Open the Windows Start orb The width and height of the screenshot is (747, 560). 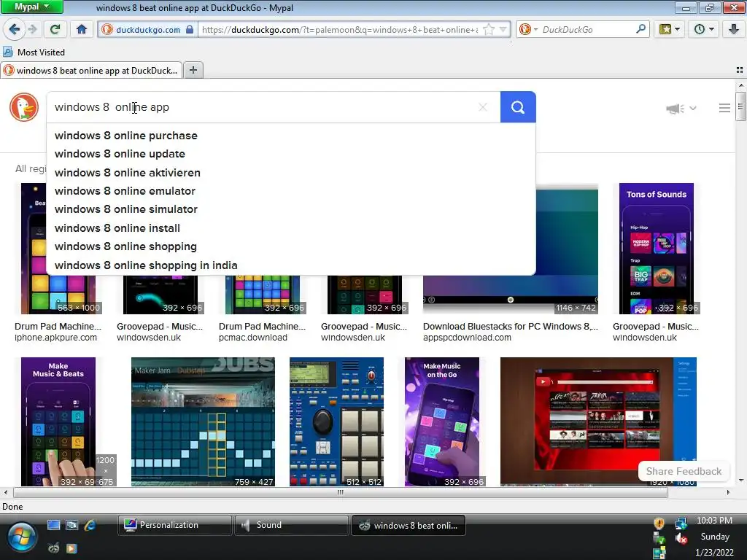point(21,537)
